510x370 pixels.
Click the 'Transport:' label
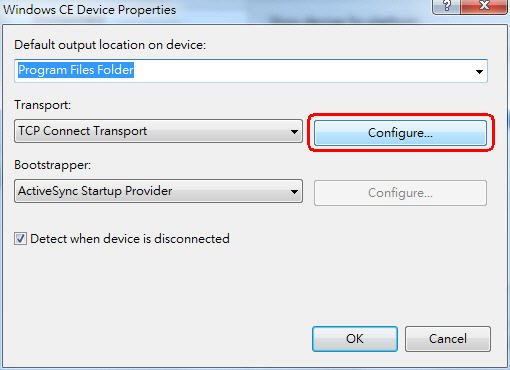43,105
